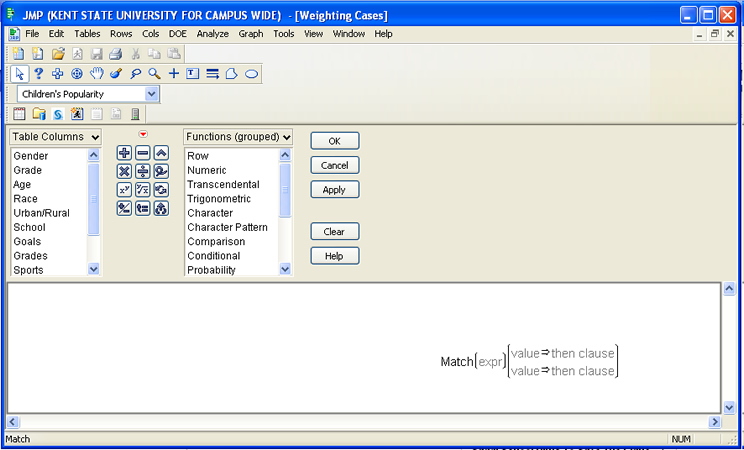Click the Apply button
This screenshot has height=450, width=744.
335,189
